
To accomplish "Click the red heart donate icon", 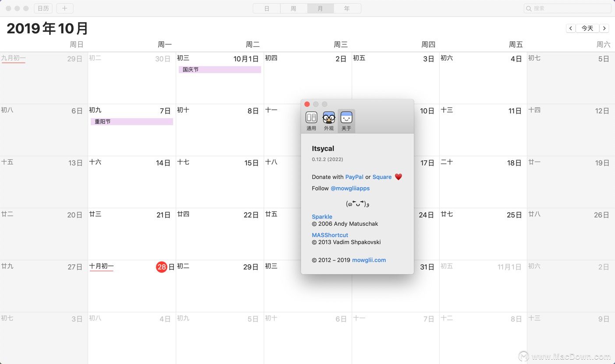I will click(398, 177).
